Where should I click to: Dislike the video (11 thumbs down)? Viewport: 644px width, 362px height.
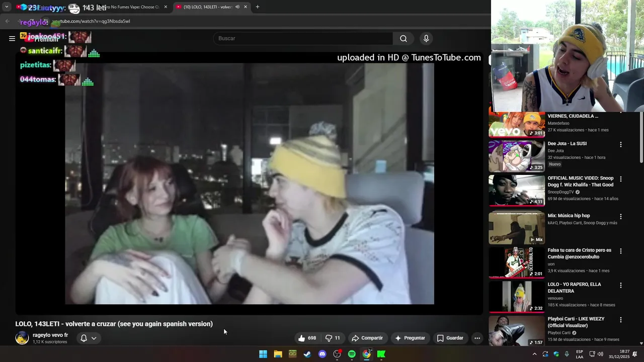[333, 338]
